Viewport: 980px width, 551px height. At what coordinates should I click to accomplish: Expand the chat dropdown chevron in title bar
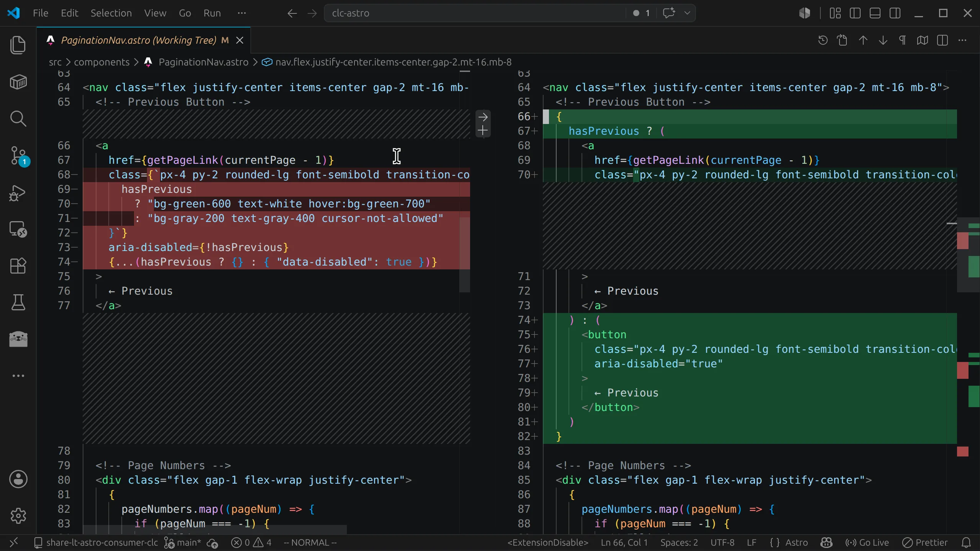687,13
